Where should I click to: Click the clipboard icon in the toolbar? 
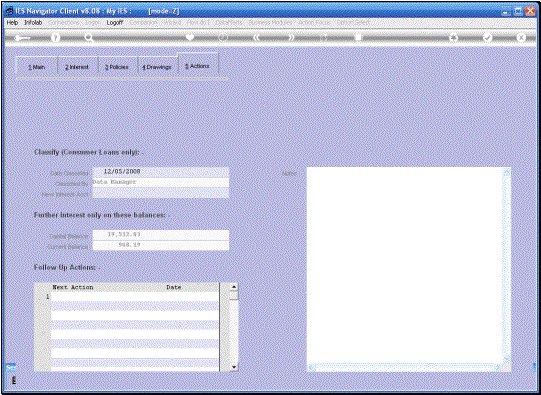coord(358,37)
